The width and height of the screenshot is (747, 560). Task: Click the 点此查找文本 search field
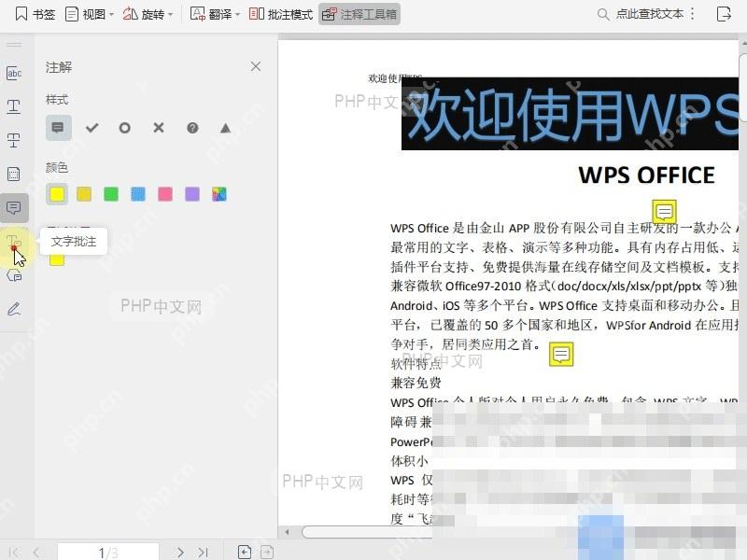pyautogui.click(x=641, y=14)
